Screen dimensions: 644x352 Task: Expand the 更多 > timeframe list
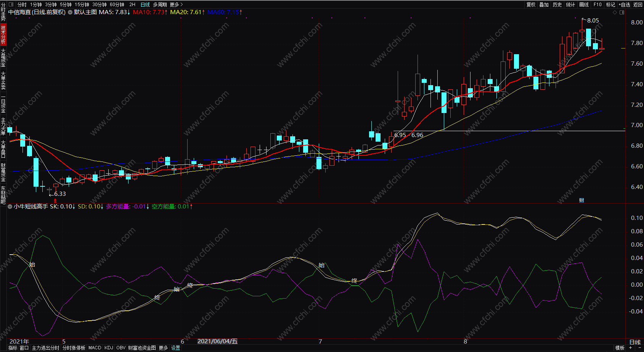[176, 5]
